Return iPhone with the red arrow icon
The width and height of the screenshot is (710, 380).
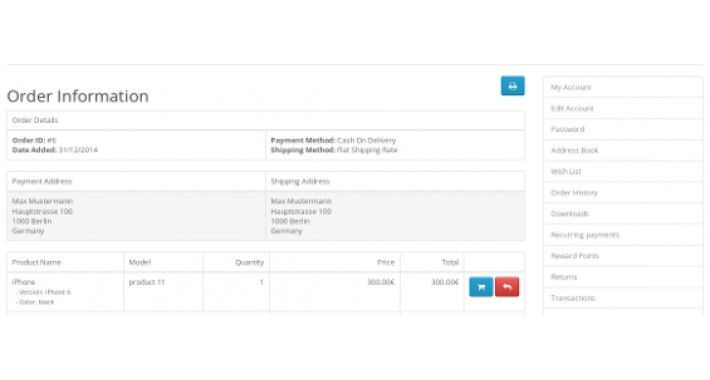(507, 287)
